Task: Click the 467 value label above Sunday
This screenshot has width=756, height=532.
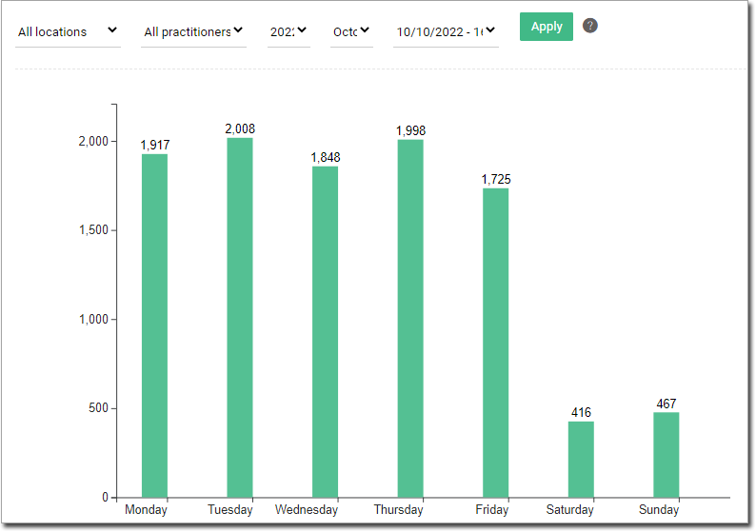Action: pos(666,404)
